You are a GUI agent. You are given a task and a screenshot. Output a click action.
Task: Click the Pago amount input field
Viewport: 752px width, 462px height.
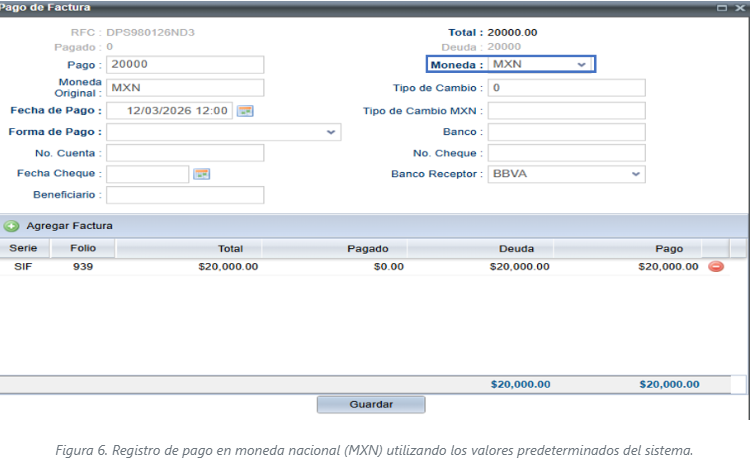coord(185,65)
